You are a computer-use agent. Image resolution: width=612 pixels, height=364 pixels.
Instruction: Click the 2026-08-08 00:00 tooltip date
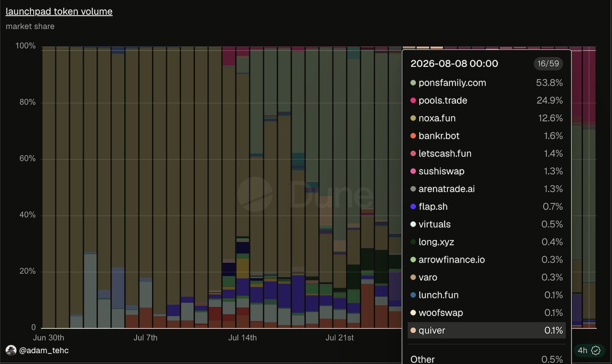454,64
